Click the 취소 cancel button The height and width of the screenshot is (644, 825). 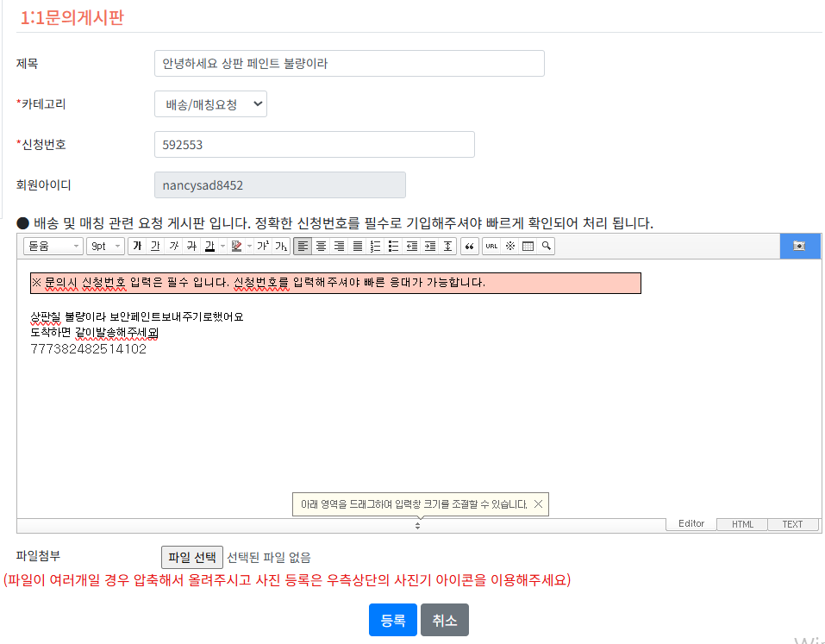[x=445, y=620]
